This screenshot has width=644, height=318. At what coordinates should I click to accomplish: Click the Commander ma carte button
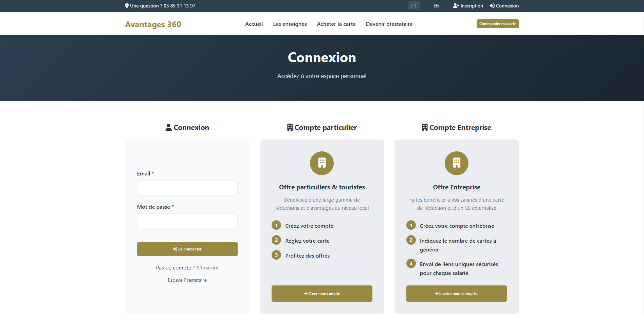coord(497,24)
